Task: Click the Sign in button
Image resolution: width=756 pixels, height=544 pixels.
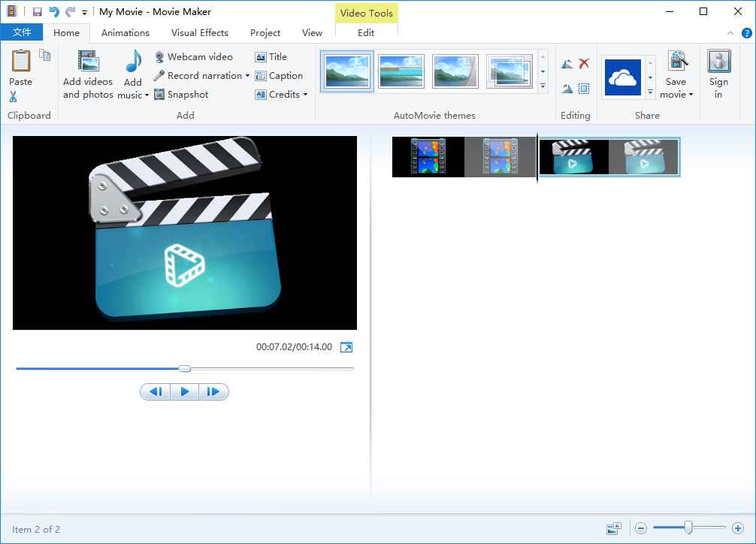Action: [718, 73]
